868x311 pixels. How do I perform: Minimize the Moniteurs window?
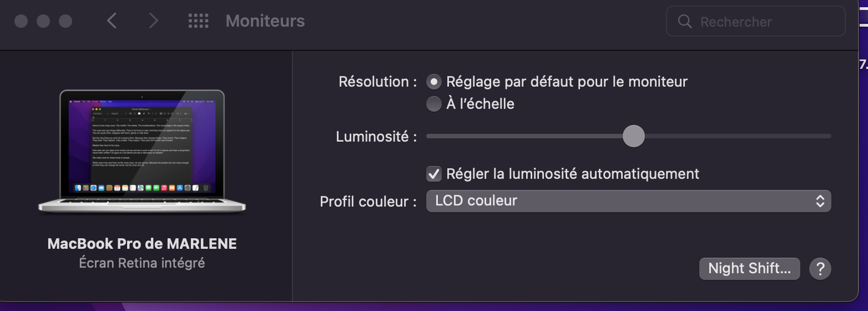point(43,21)
